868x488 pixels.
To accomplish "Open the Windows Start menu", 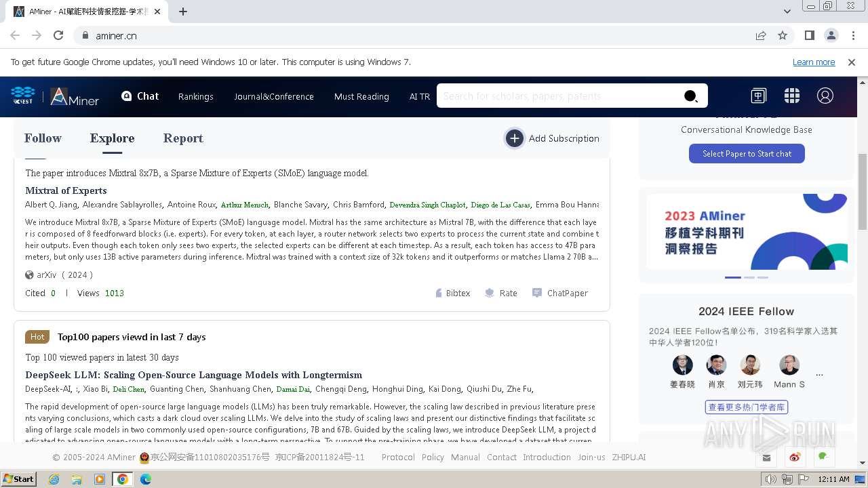I will tap(19, 479).
